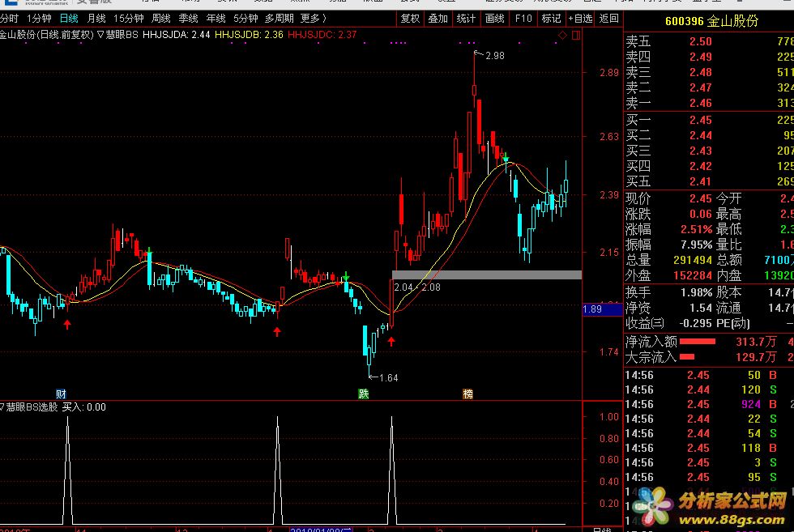Click the 大宗流入 red bar
The width and height of the screenshot is (794, 532).
coord(687,357)
